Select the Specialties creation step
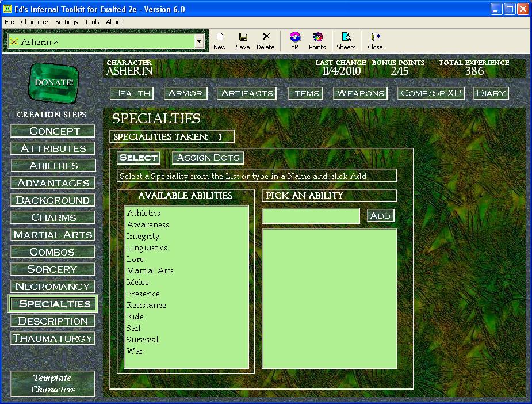This screenshot has width=532, height=404. pos(53,304)
